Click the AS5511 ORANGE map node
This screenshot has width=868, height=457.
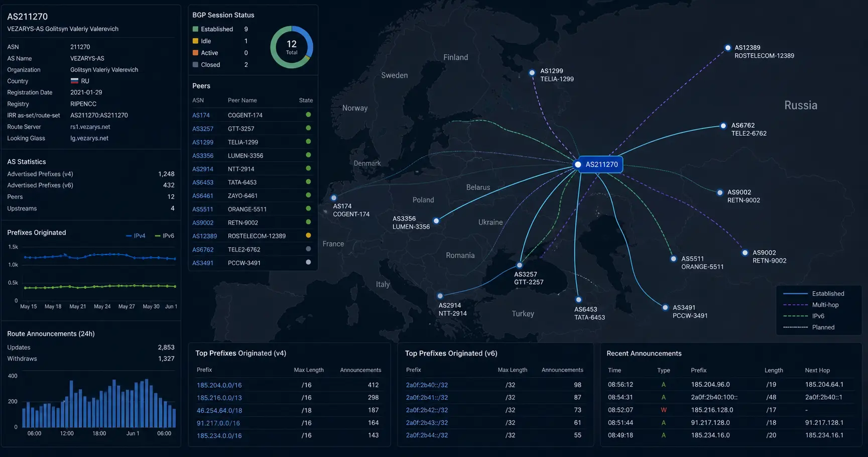coord(674,259)
